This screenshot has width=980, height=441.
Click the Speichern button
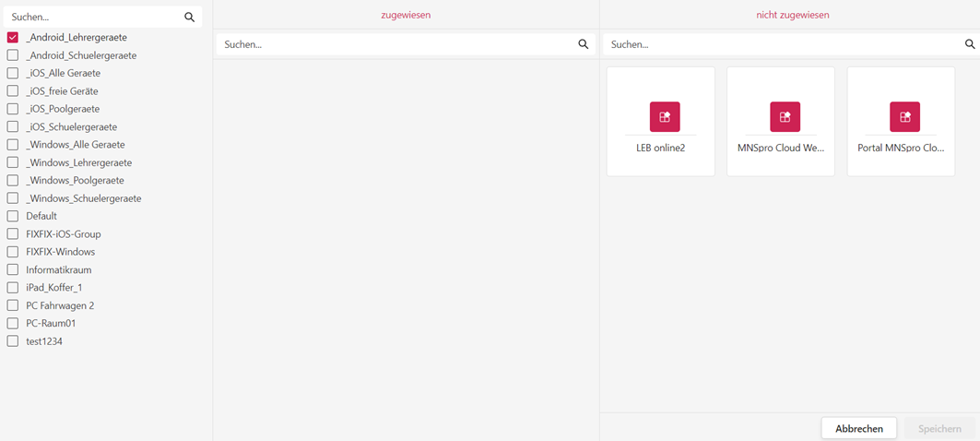click(x=939, y=428)
